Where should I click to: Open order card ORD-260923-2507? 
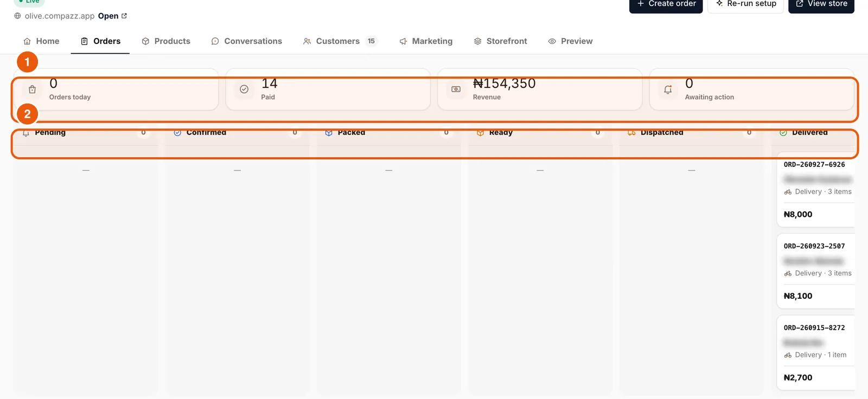pyautogui.click(x=816, y=271)
